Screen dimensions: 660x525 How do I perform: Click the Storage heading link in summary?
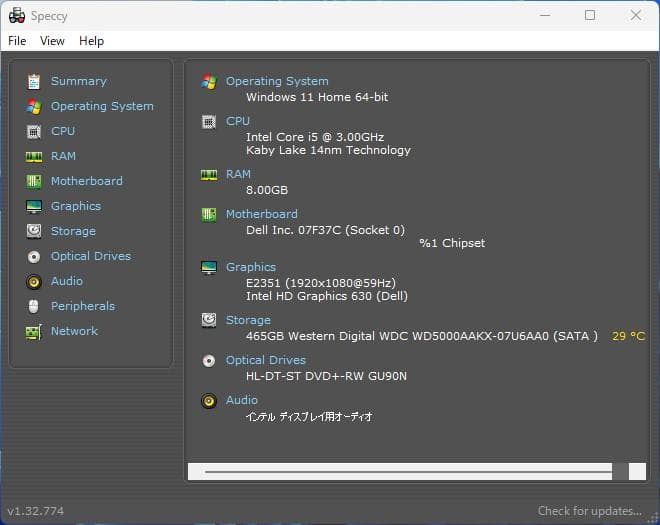pos(248,320)
